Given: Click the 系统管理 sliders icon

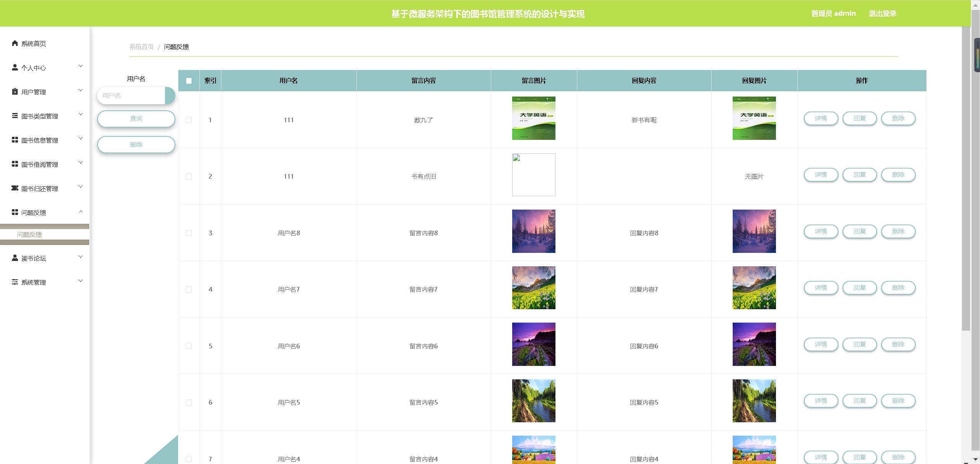Looking at the screenshot, I should click(15, 282).
